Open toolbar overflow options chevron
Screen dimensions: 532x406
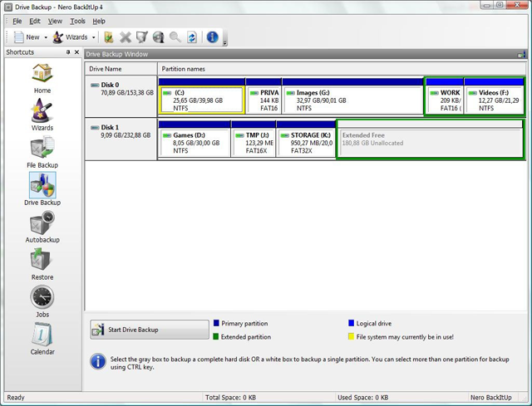[x=224, y=41]
